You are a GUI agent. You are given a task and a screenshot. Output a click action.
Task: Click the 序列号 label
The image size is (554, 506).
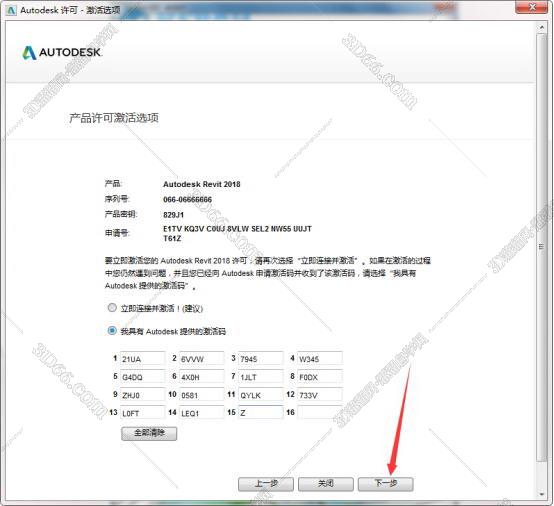click(117, 199)
